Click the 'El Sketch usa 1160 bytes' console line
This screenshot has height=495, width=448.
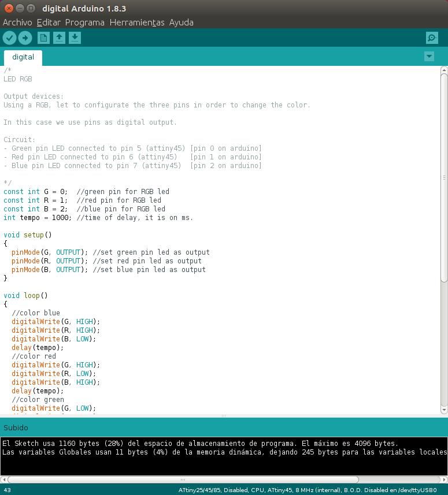[201, 443]
